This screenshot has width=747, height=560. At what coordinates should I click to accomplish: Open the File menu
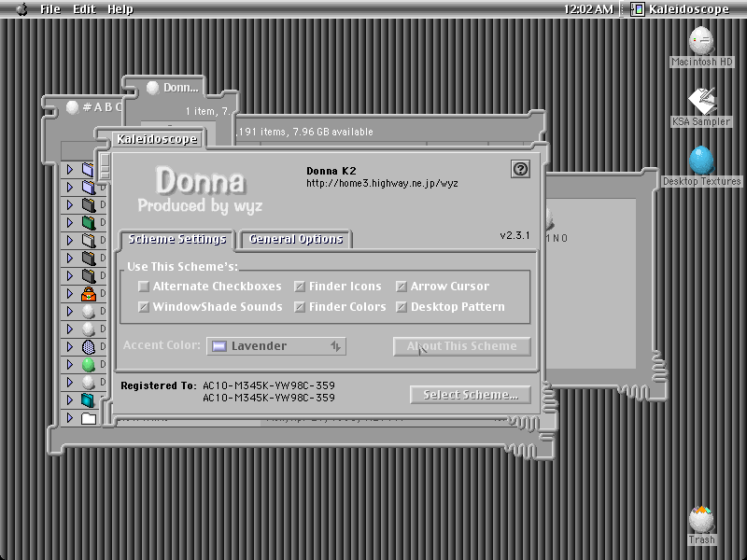point(50,9)
